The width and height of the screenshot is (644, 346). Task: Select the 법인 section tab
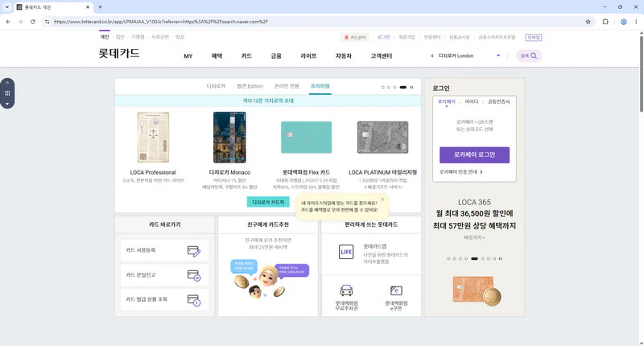click(119, 37)
